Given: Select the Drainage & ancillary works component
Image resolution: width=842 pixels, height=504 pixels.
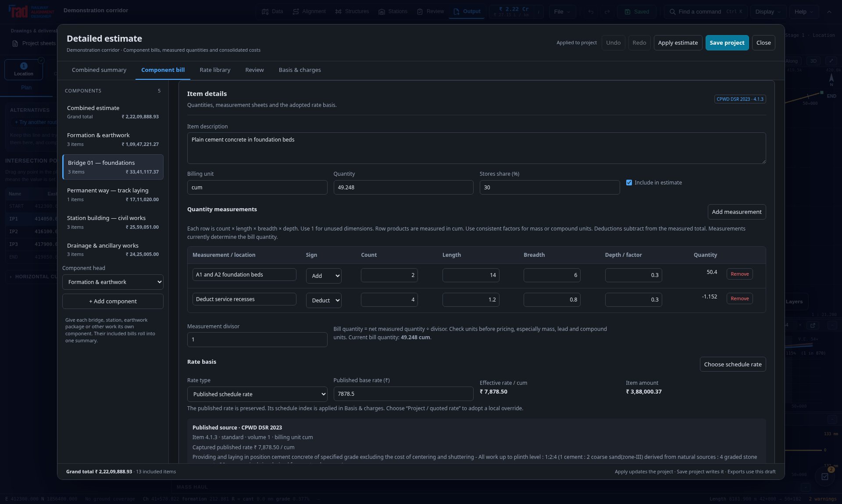Looking at the screenshot, I should (x=113, y=250).
